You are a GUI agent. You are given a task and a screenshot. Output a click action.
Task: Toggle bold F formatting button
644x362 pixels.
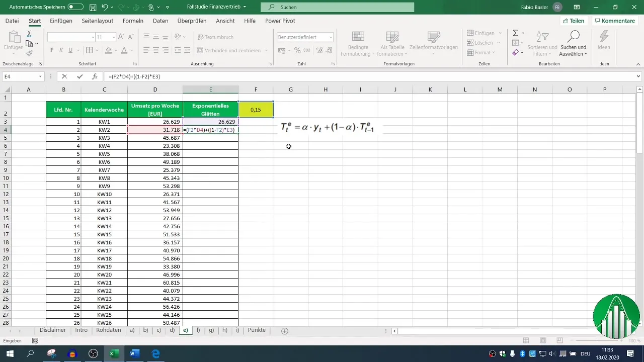click(52, 50)
